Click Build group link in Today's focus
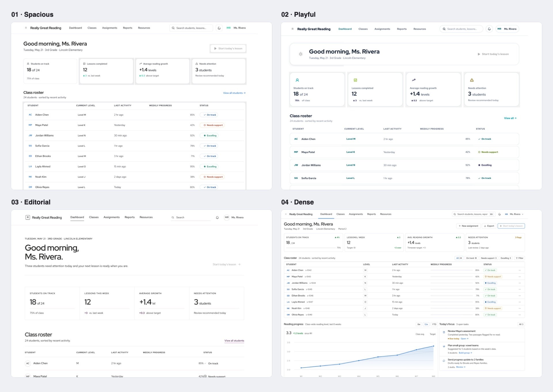This screenshot has width=553, height=392. click(465, 353)
